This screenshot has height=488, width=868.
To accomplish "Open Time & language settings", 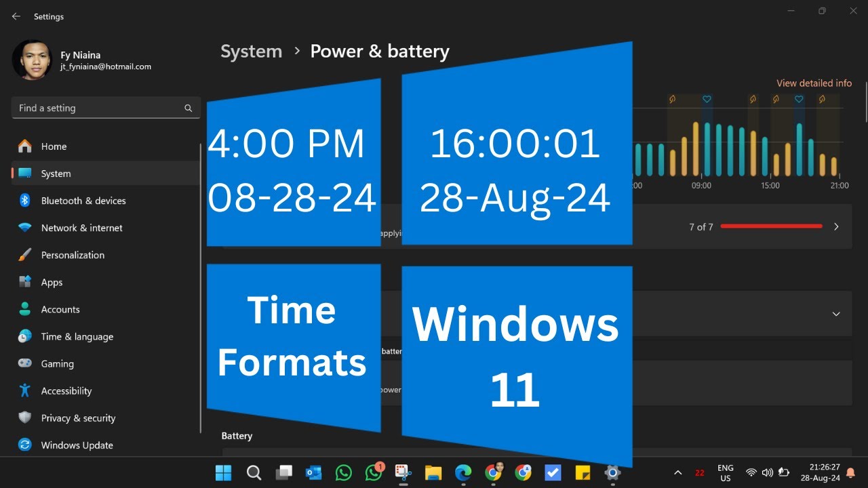I will click(106, 336).
